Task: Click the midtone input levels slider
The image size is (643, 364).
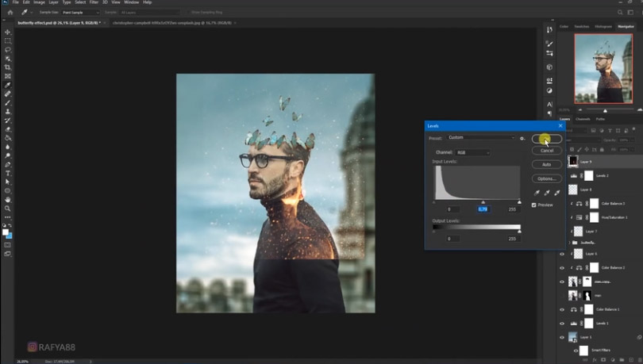Action: [x=483, y=202]
